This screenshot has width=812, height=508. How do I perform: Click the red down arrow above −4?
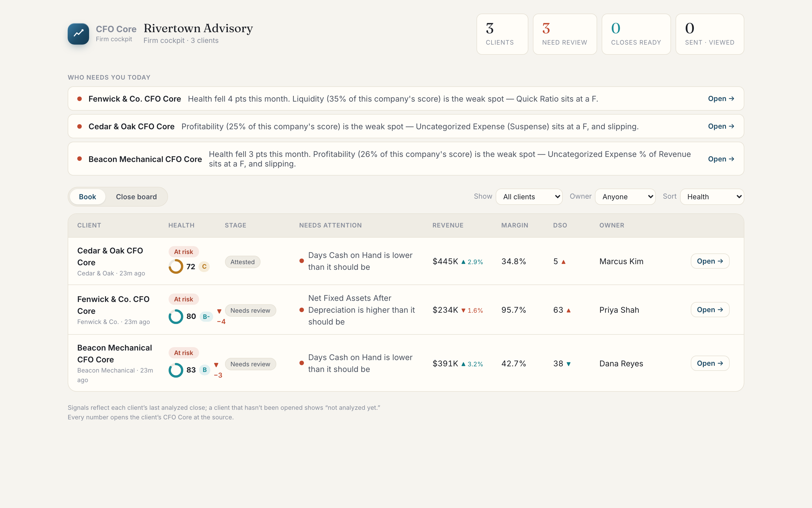point(219,312)
